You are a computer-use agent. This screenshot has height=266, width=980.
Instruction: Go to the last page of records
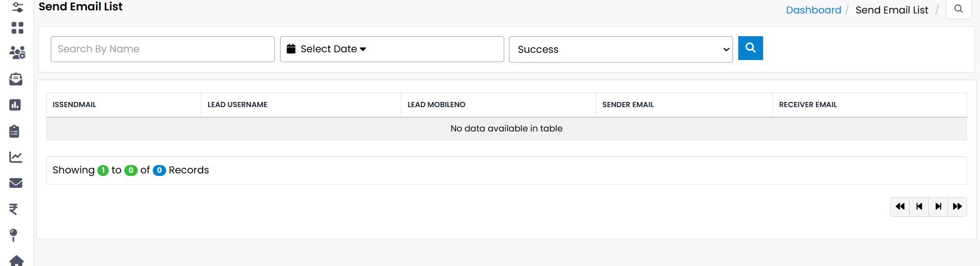957,206
